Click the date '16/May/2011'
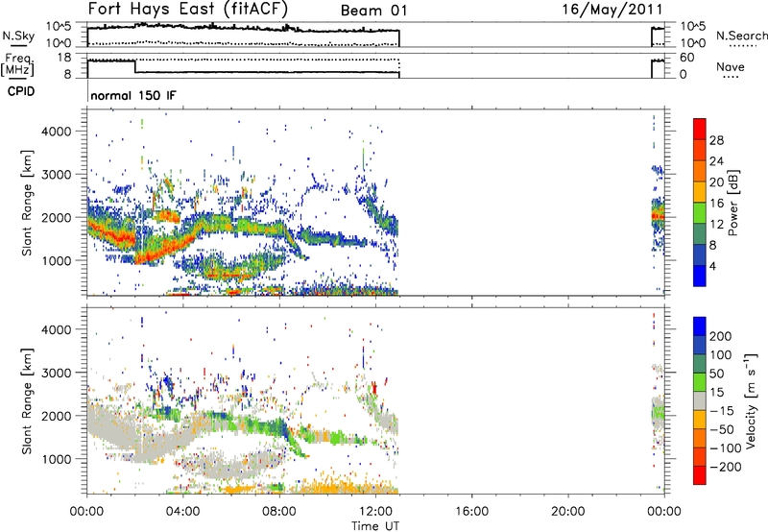 [x=612, y=10]
